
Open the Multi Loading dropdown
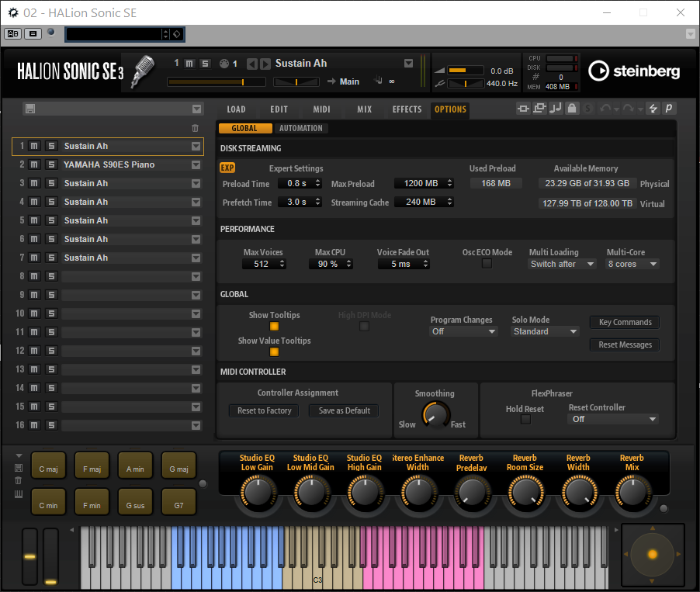coord(562,265)
